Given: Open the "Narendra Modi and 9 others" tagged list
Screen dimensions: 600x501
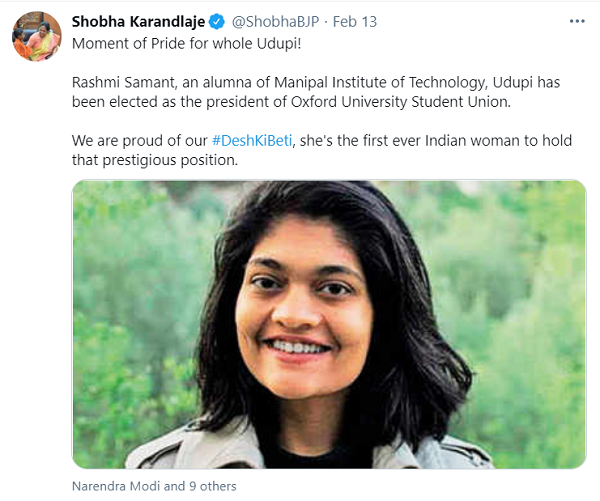Looking at the screenshot, I should tap(154, 486).
